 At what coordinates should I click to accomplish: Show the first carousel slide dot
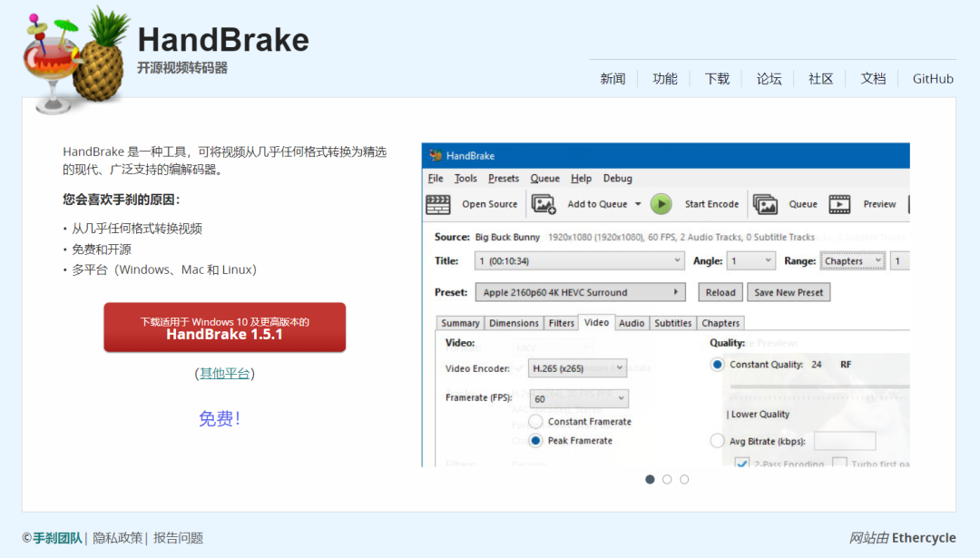click(x=650, y=479)
